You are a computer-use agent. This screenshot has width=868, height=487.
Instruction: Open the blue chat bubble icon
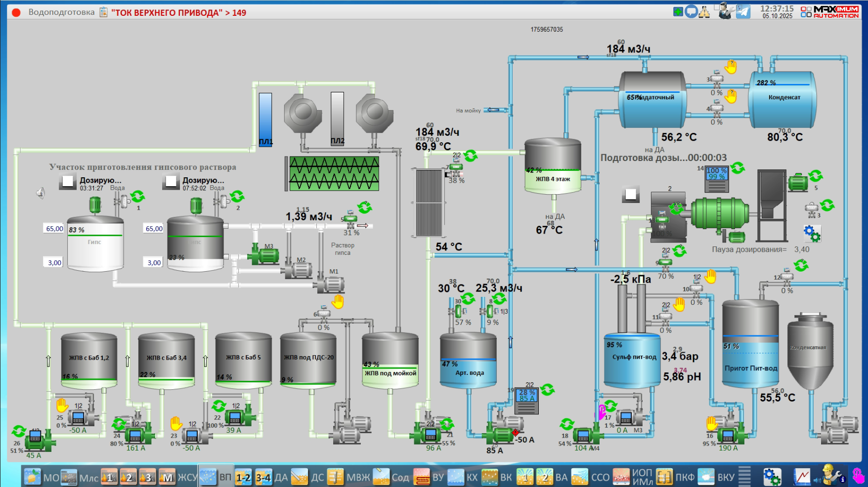(x=691, y=11)
